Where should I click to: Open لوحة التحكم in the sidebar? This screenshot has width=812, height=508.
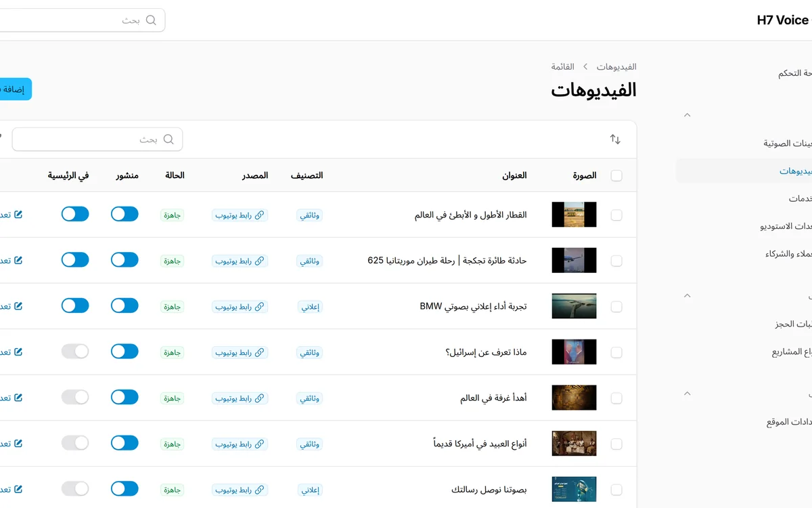(x=794, y=73)
